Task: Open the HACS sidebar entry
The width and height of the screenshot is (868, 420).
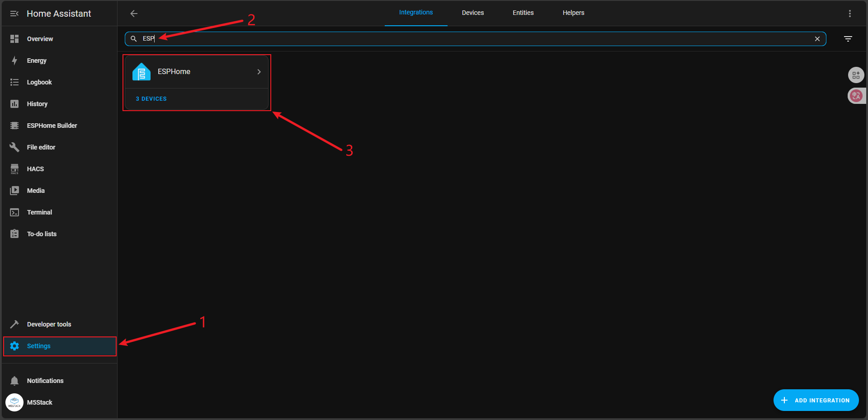Action: [60, 169]
